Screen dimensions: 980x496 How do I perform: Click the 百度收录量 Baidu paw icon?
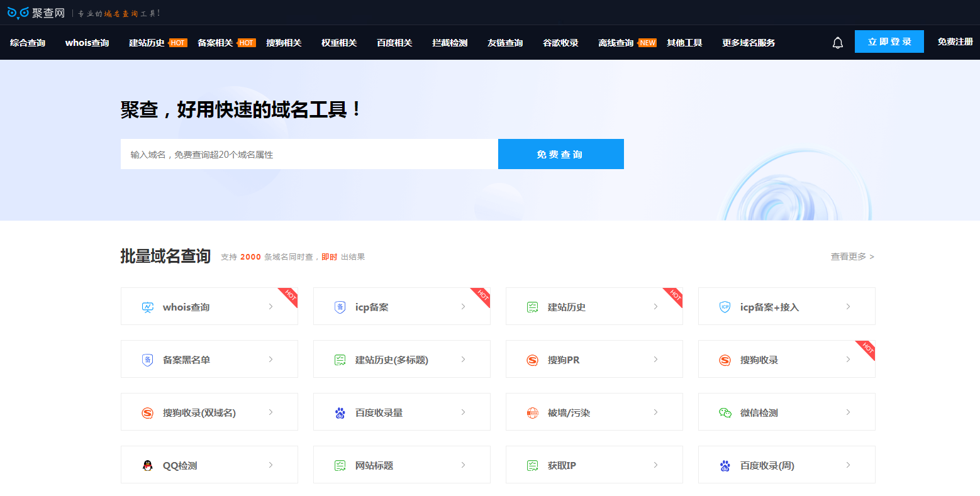[x=340, y=412]
